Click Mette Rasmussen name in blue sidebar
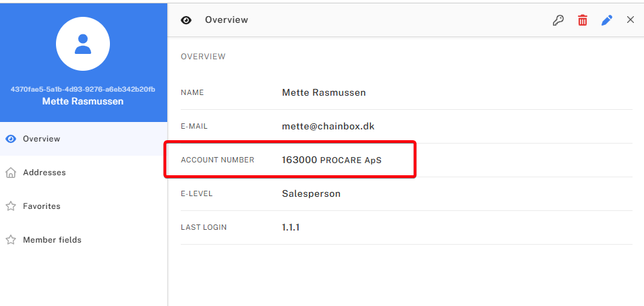 click(83, 101)
